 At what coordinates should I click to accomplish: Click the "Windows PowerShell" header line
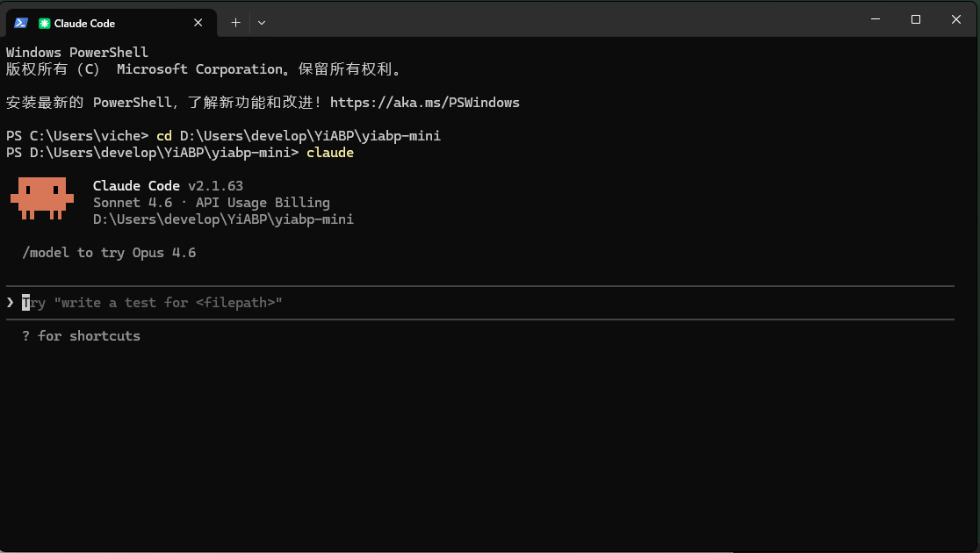[77, 53]
